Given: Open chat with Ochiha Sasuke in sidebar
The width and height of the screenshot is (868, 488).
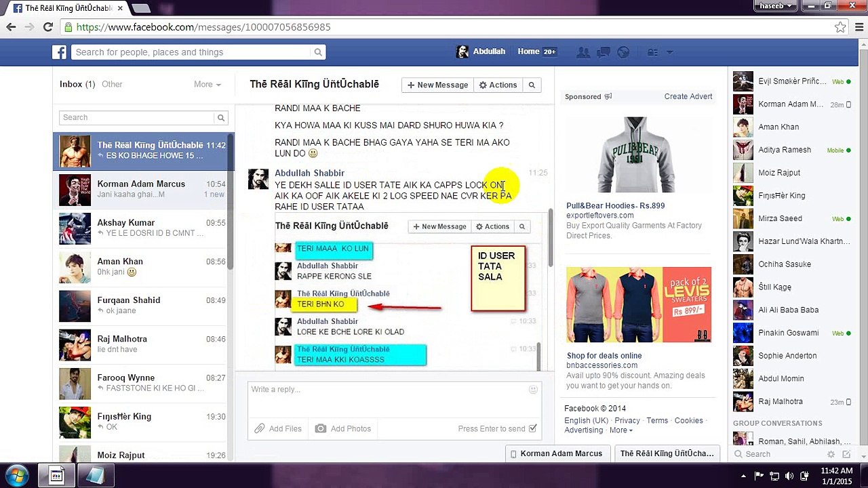Looking at the screenshot, I should [x=792, y=264].
